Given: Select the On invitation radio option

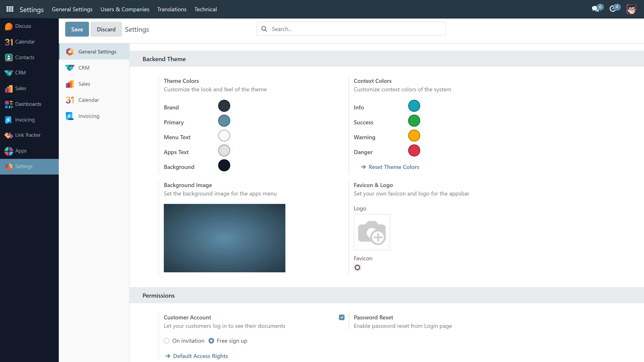Looking at the screenshot, I should (167, 341).
